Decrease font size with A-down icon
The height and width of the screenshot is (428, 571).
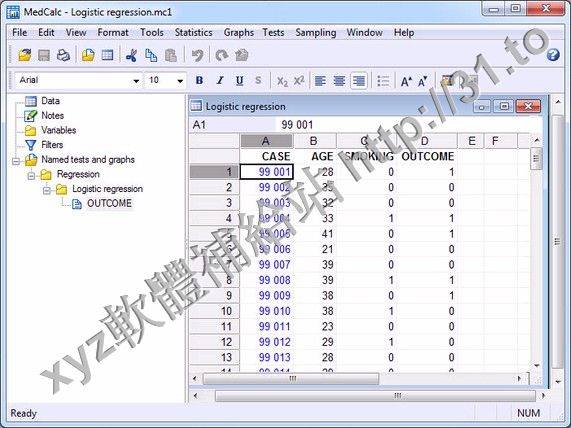pyautogui.click(x=423, y=81)
